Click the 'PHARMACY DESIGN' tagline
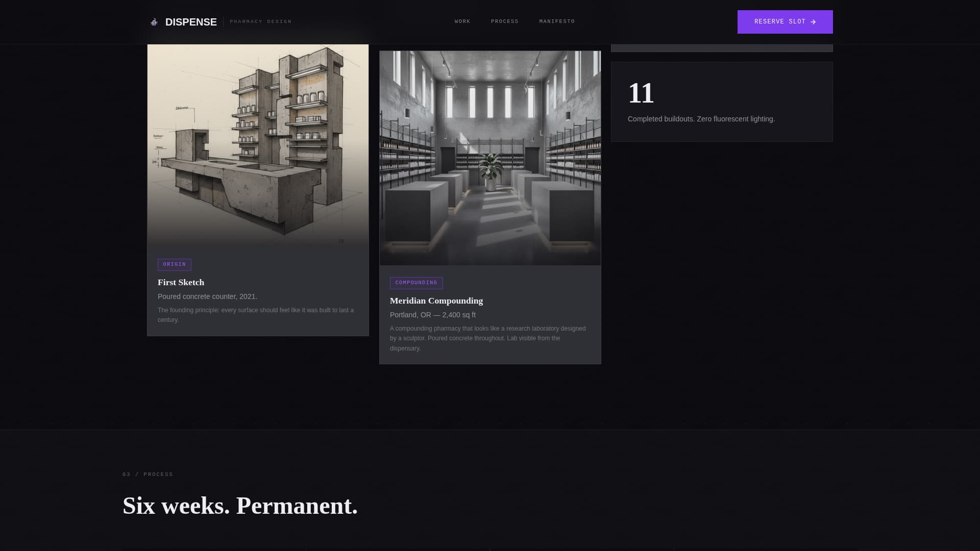980x551 pixels. pos(261,21)
